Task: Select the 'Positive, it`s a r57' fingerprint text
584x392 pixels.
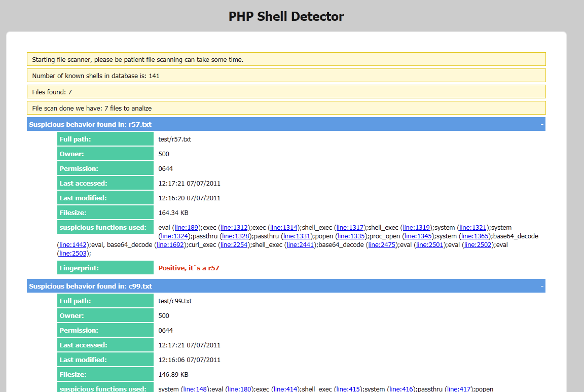Action: coord(189,268)
